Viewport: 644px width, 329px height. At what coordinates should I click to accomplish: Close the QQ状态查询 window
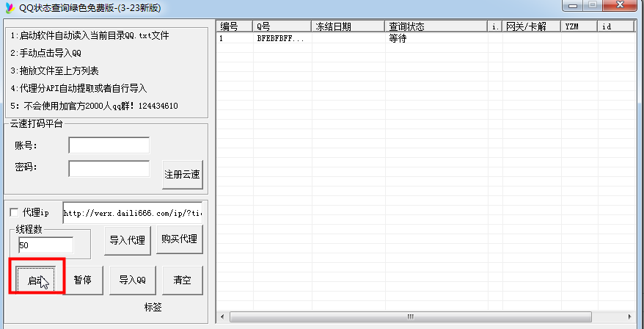point(621,5)
